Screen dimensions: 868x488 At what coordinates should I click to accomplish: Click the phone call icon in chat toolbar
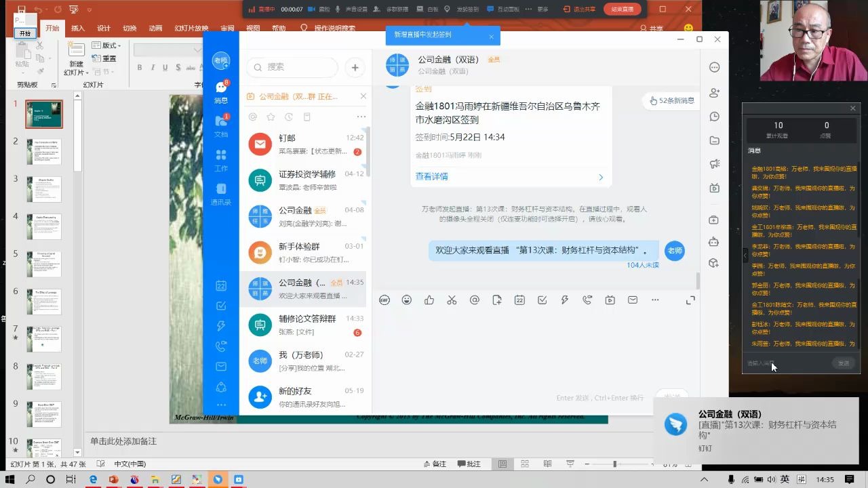pyautogui.click(x=587, y=300)
